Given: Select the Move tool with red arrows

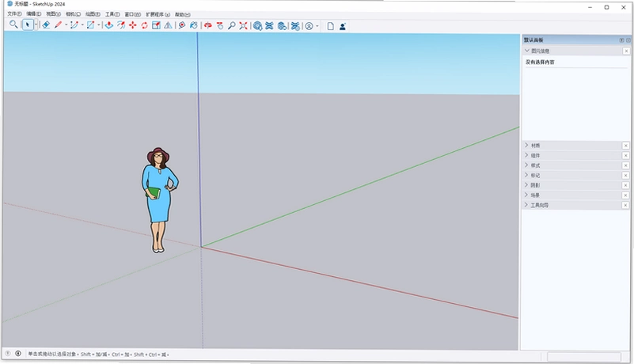Looking at the screenshot, I should [133, 25].
